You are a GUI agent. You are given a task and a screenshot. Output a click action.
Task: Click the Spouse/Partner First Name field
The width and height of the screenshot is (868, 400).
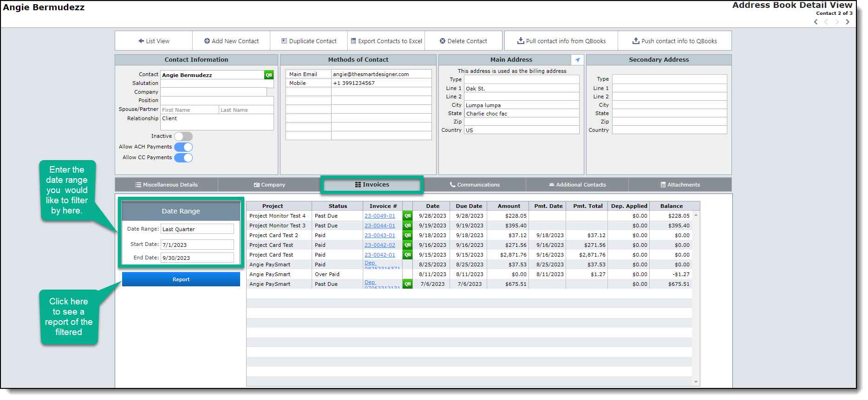click(x=189, y=110)
